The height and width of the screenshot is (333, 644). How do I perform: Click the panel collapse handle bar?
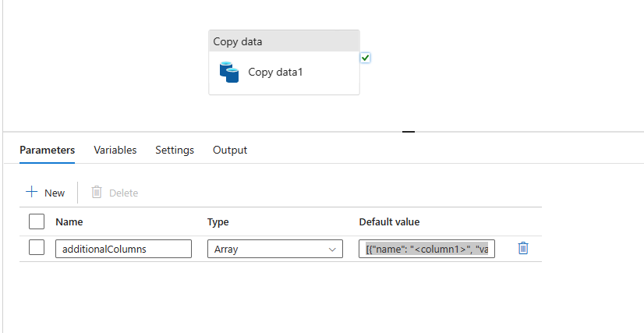coord(409,132)
